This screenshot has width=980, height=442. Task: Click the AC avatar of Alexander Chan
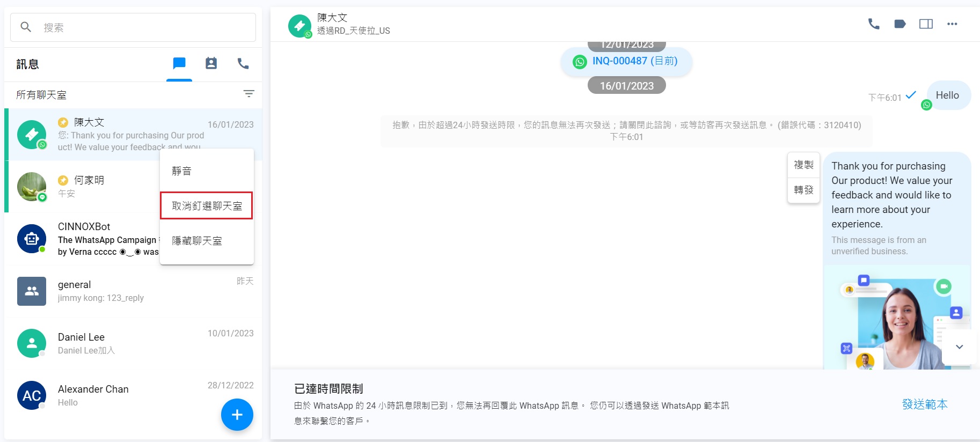(32, 395)
